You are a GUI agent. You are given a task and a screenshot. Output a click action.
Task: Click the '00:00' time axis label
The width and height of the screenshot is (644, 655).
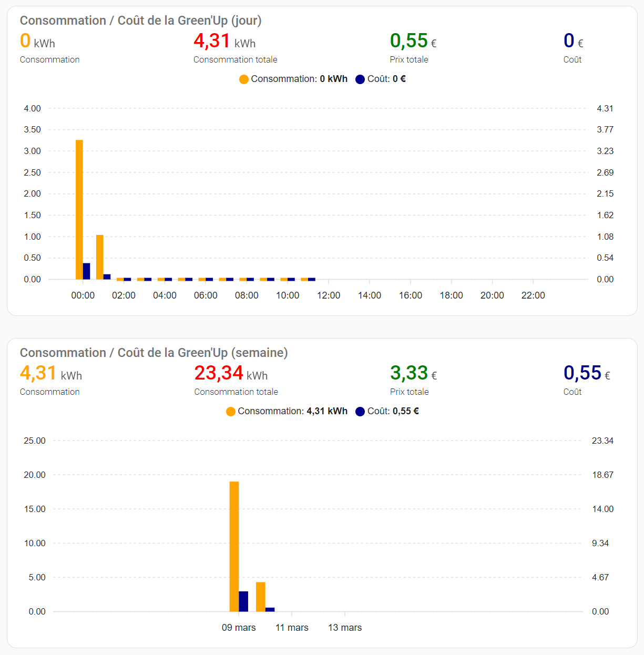pyautogui.click(x=83, y=295)
